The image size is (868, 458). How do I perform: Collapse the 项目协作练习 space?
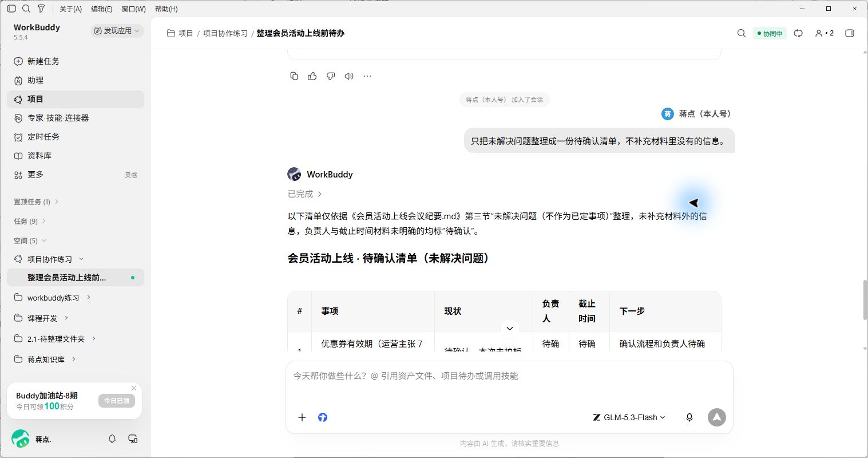coord(81,259)
